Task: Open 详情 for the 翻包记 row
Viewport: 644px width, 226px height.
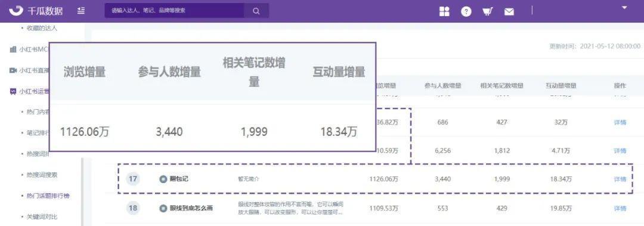Action: (x=620, y=179)
